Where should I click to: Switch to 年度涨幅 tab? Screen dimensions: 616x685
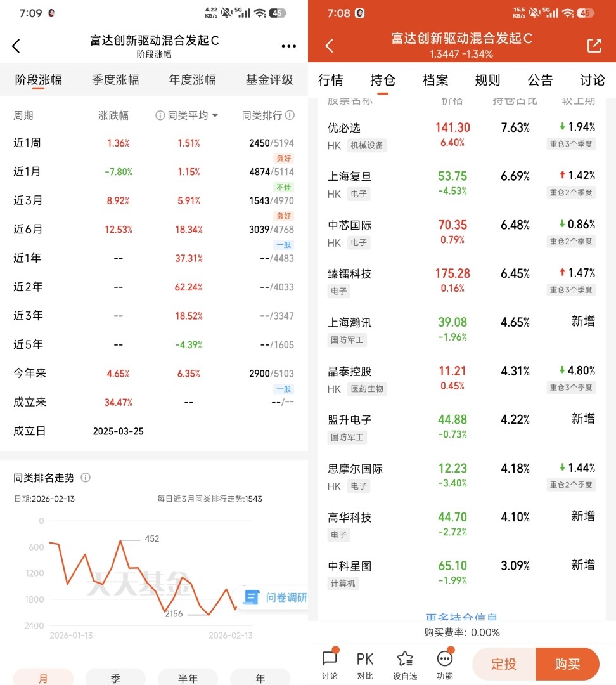click(x=193, y=80)
